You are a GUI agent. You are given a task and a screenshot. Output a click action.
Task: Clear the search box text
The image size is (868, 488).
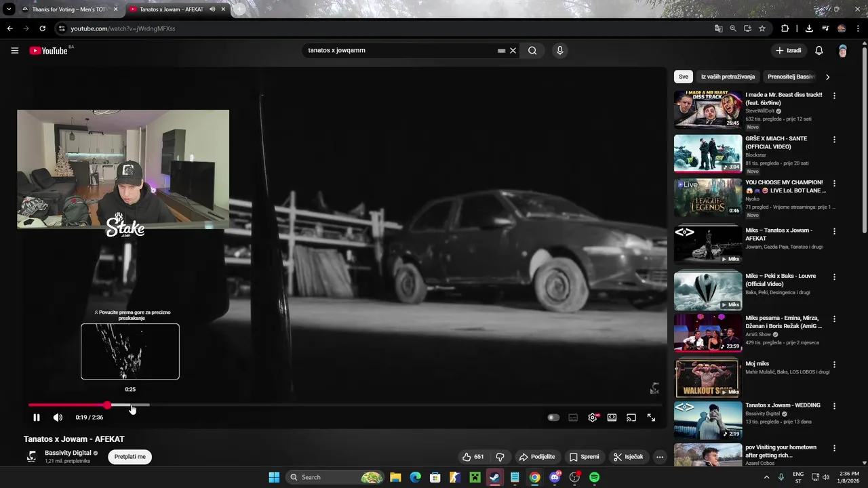pyautogui.click(x=513, y=50)
